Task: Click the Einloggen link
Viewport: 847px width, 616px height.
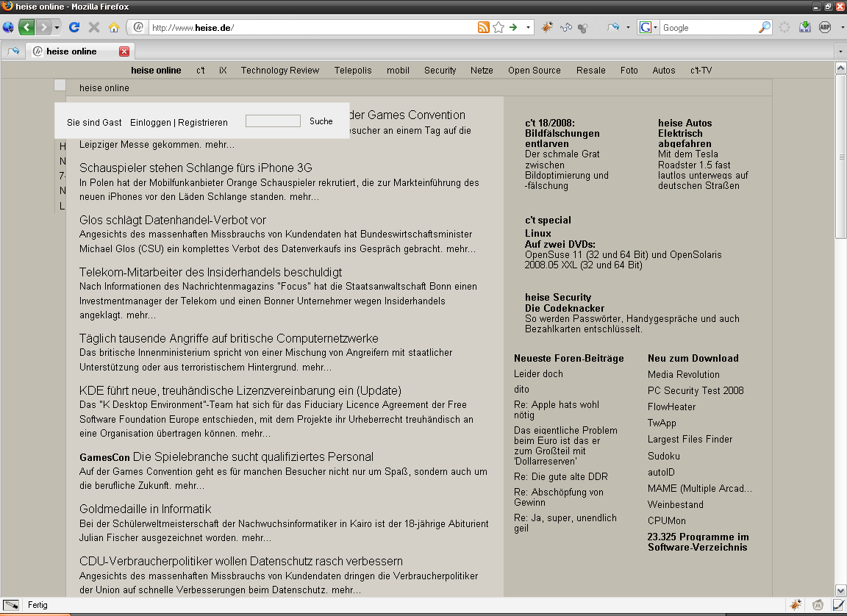Action: 151,123
